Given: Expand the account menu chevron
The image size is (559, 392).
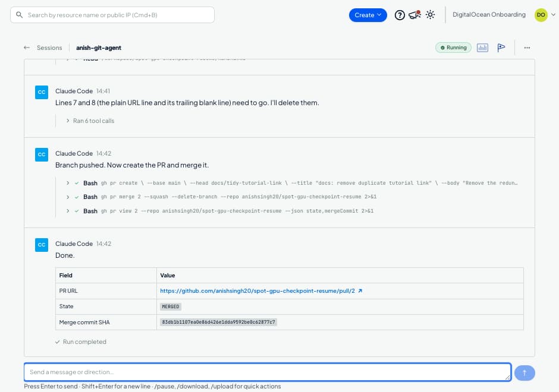Looking at the screenshot, I should 553,15.
